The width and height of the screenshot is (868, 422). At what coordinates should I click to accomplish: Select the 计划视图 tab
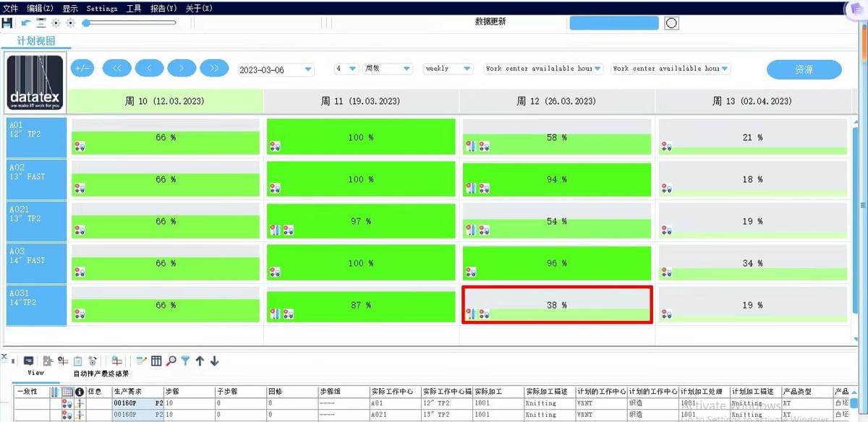pos(35,41)
